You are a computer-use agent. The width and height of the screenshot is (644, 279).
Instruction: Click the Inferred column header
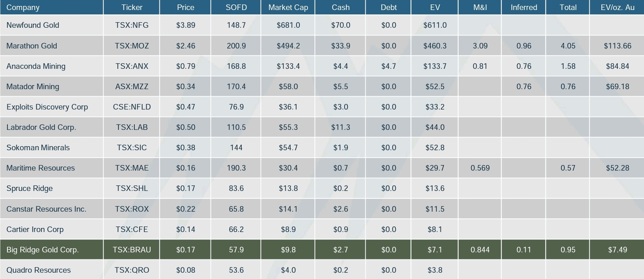tap(524, 7)
